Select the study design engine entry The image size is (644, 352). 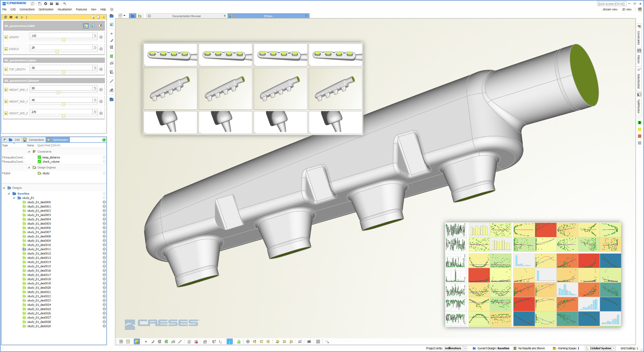tap(46, 173)
